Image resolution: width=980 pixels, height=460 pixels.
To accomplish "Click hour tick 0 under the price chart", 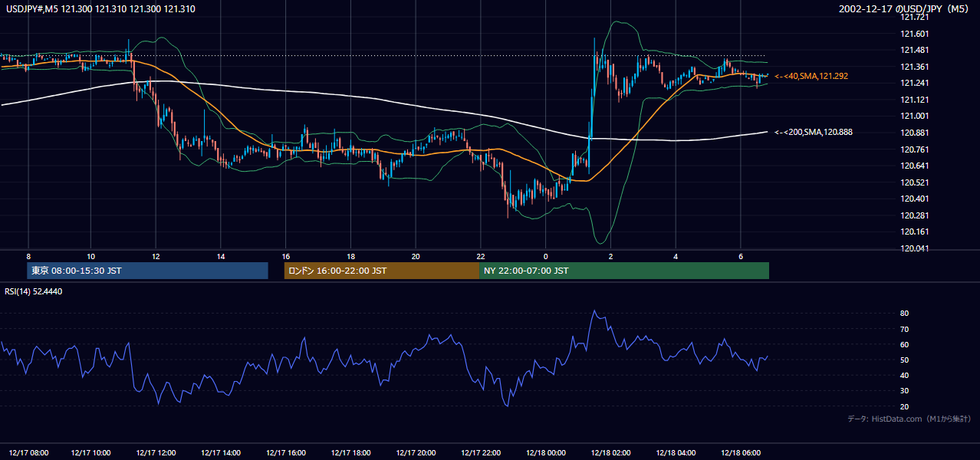I will [546, 256].
